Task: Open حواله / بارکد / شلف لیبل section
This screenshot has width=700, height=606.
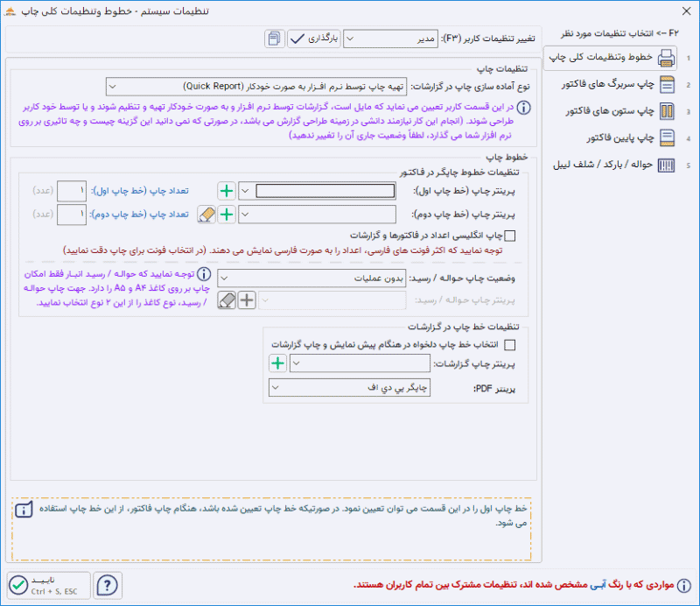Action: (614, 165)
